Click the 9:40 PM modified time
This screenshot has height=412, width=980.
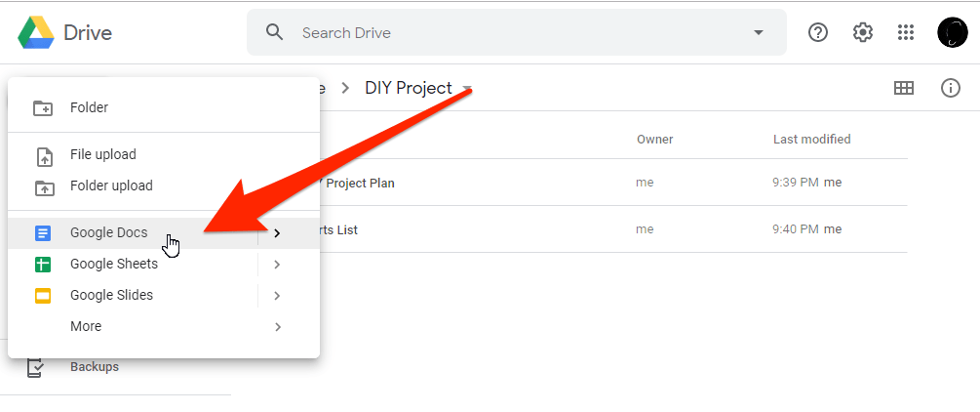coord(796,229)
